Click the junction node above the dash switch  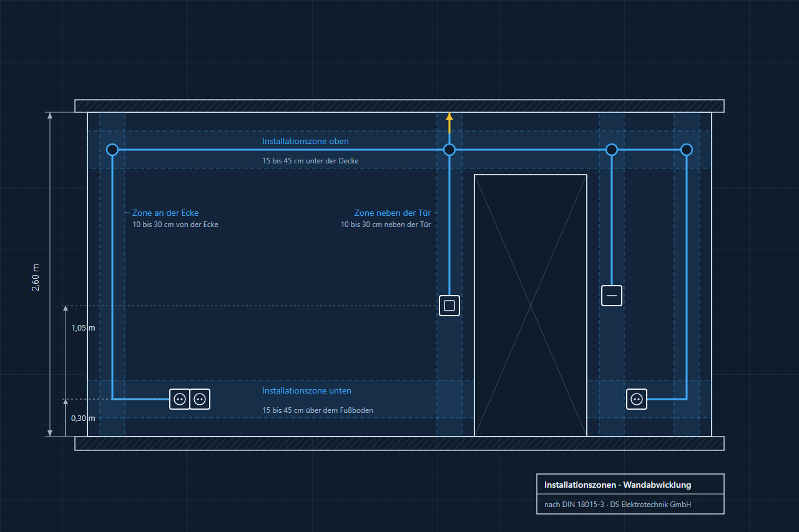click(612, 150)
